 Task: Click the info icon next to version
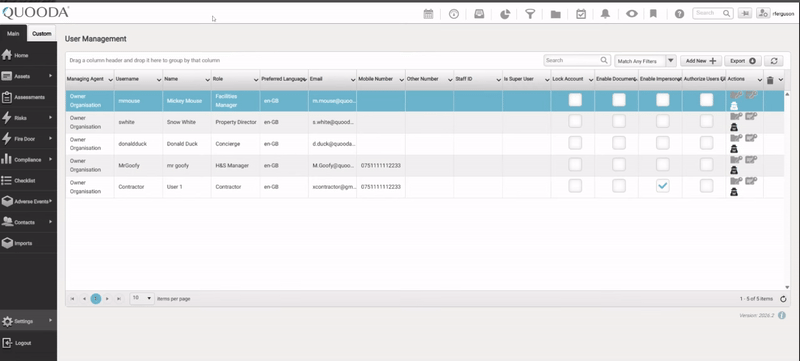782,316
